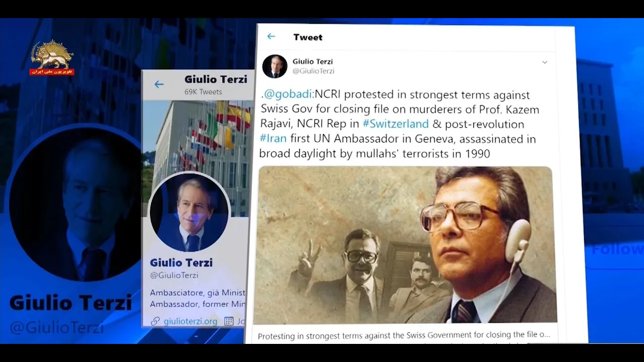The width and height of the screenshot is (644, 362).
Task: Click the lion emblem channel logo
Action: [x=52, y=57]
